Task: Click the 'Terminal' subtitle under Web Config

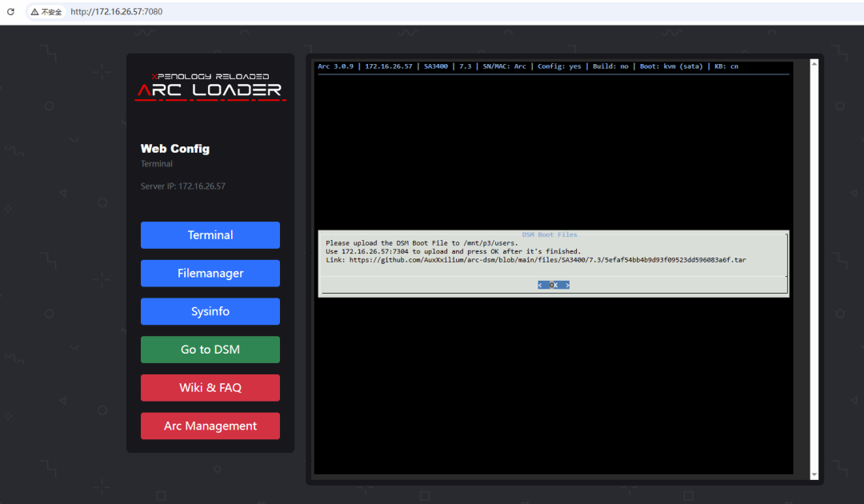Action: (157, 163)
